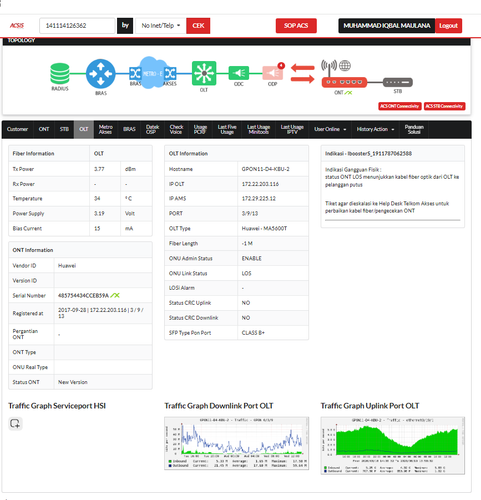Open the Traffic Graph Uplink Port OLT image
This screenshot has width=481, height=500.
coord(393,445)
